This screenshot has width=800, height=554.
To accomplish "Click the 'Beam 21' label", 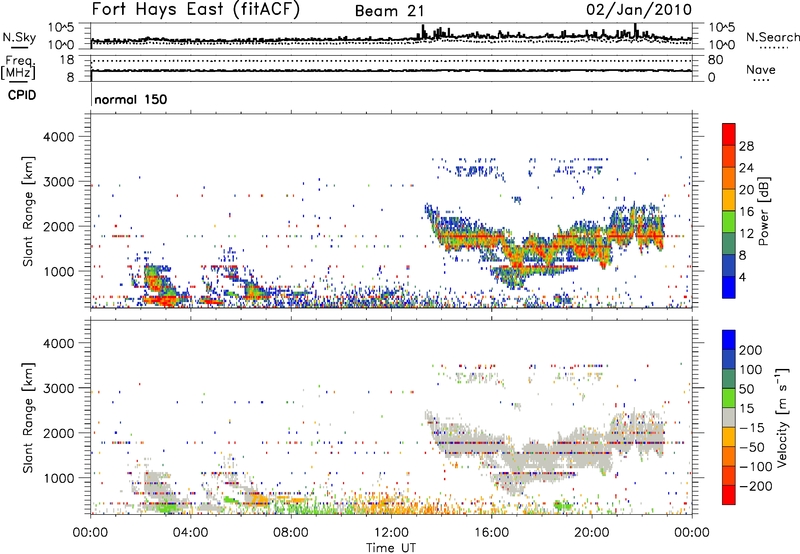I will (x=390, y=11).
